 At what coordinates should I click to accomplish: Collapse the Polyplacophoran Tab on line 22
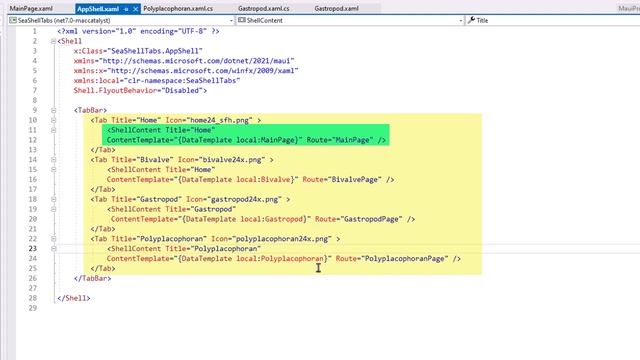(53, 239)
